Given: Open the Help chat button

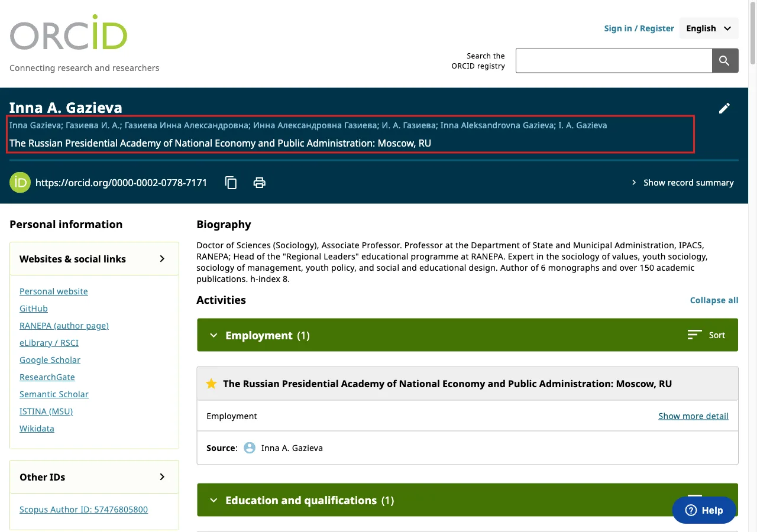Looking at the screenshot, I should tap(704, 510).
